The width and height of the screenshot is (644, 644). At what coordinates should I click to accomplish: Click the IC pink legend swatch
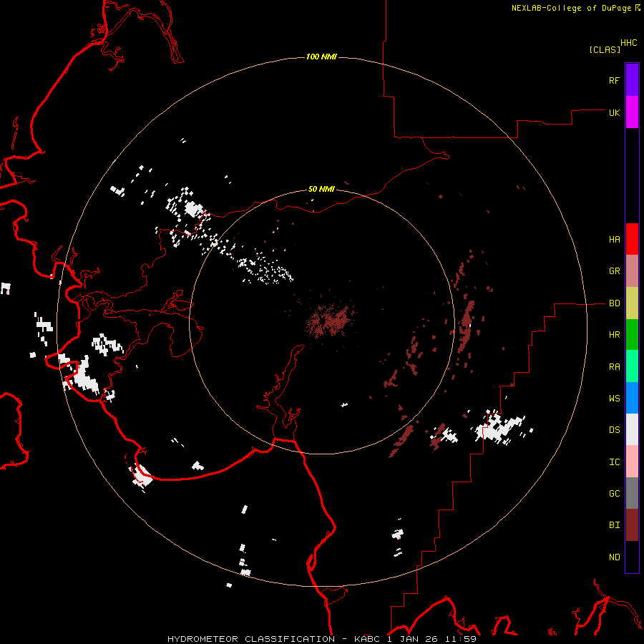point(632,462)
